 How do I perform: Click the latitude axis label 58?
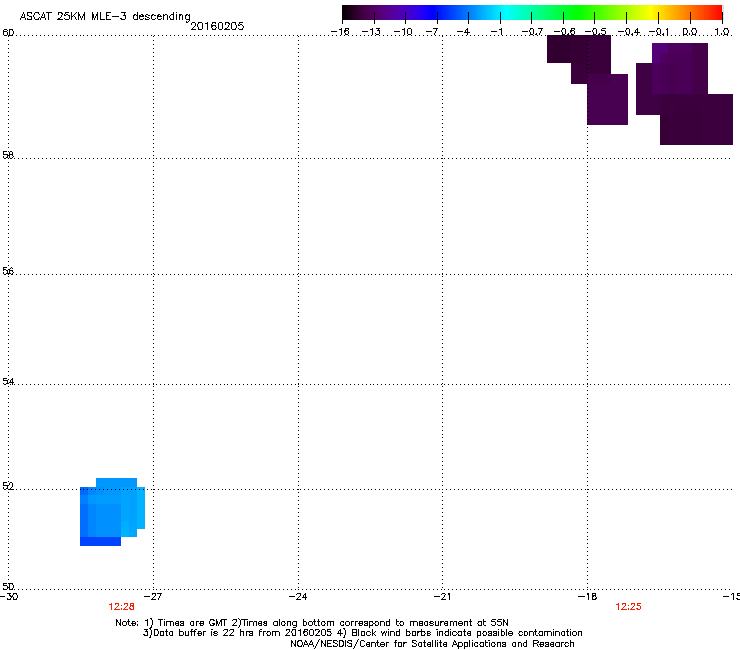pyautogui.click(x=8, y=155)
